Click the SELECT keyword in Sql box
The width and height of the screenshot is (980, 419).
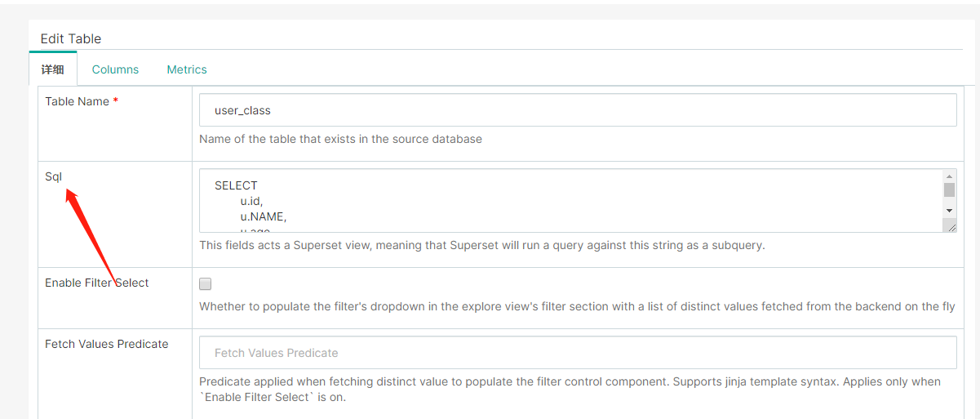236,185
